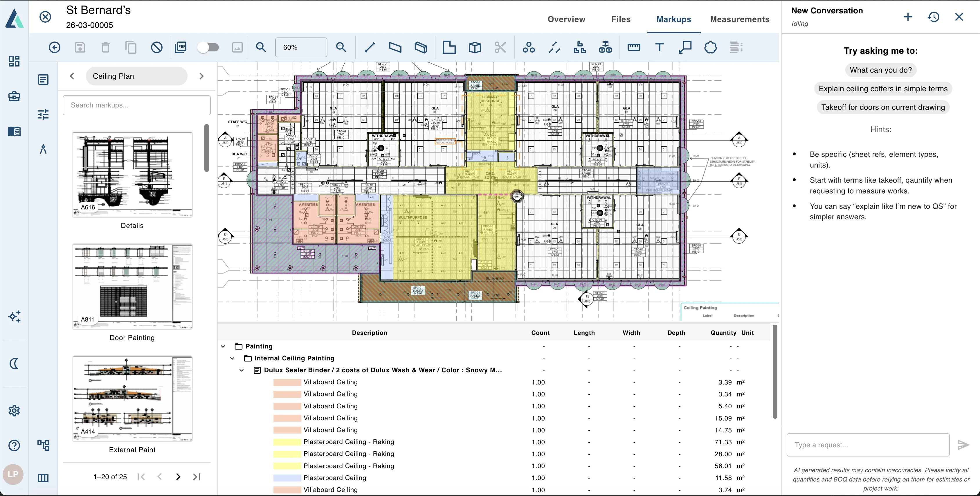980x496 pixels.
Task: Open the briefcase projects sidebar icon
Action: click(14, 96)
